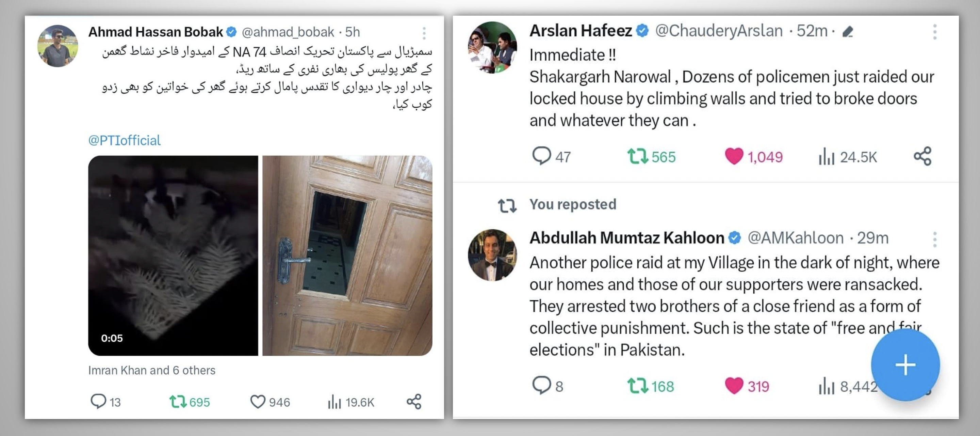Open more options on Arslan Hafeez's tweet
The width and height of the screenshot is (980, 436).
pyautogui.click(x=934, y=32)
